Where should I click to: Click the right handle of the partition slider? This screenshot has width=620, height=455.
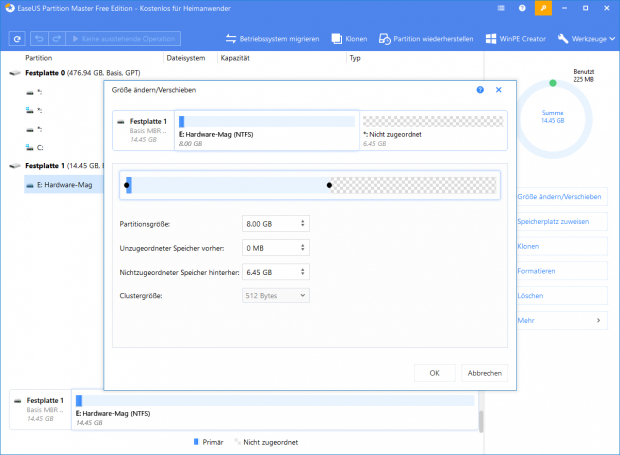point(330,185)
